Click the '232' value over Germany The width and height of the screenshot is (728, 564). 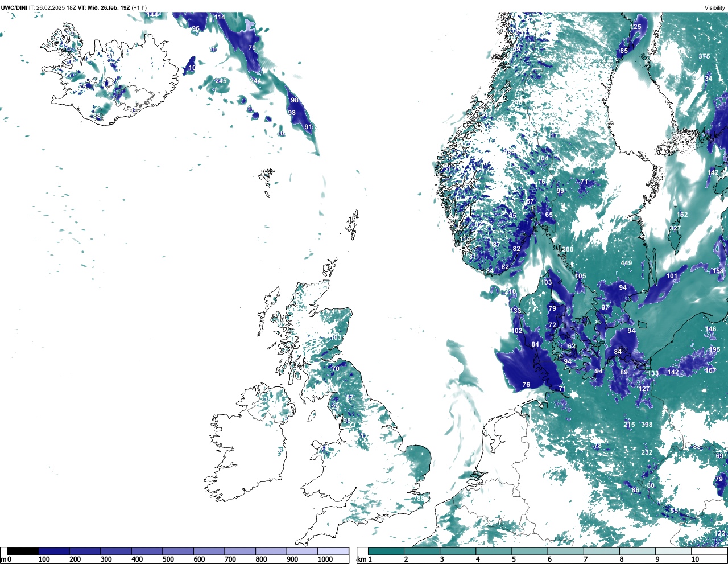(647, 452)
